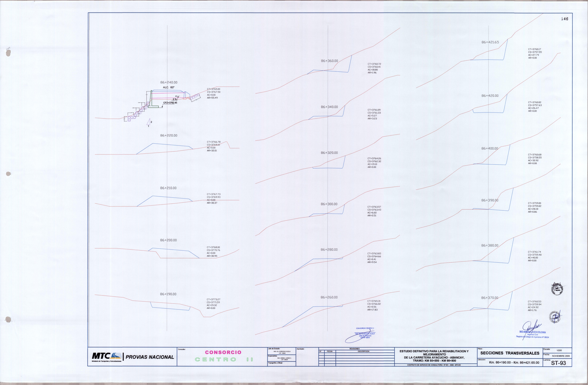The height and width of the screenshot is (385, 588).
Task: Click the value 'CS=3769.93'
Action: point(214,197)
